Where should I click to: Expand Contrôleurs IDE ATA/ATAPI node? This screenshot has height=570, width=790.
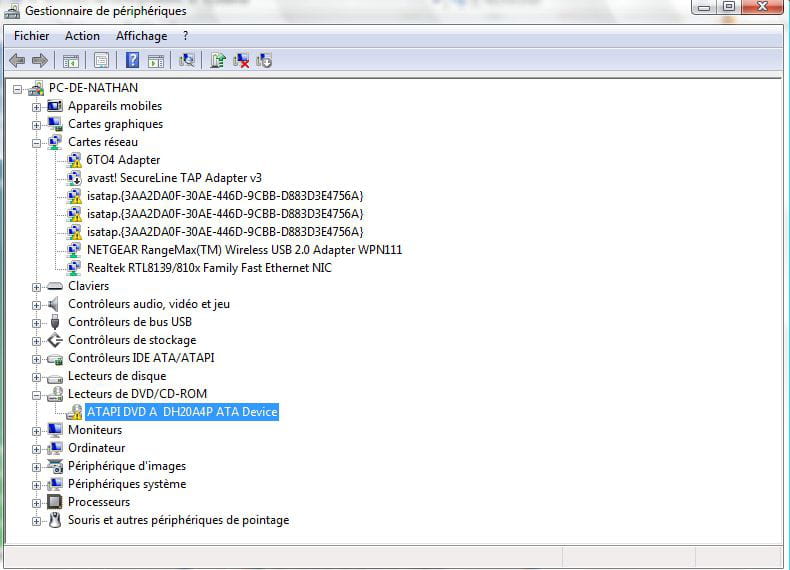click(x=36, y=359)
